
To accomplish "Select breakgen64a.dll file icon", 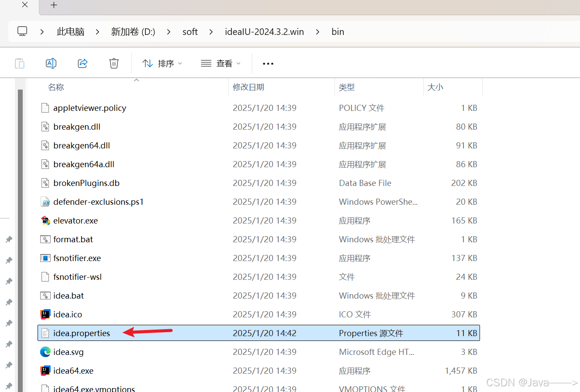I will pyautogui.click(x=45, y=164).
